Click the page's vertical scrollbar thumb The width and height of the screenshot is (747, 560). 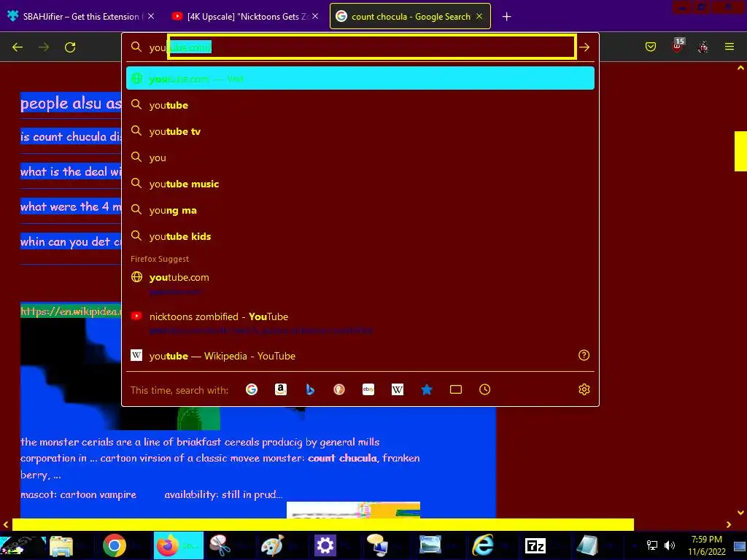740,151
